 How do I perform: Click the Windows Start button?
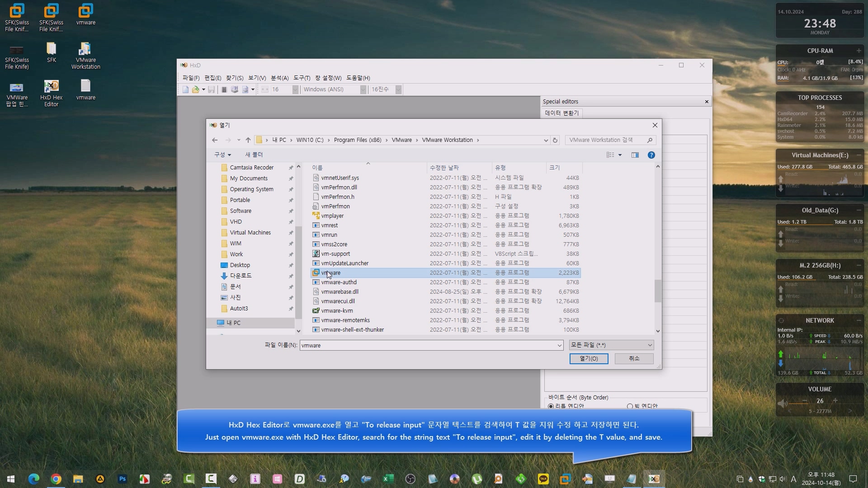pos(11,479)
